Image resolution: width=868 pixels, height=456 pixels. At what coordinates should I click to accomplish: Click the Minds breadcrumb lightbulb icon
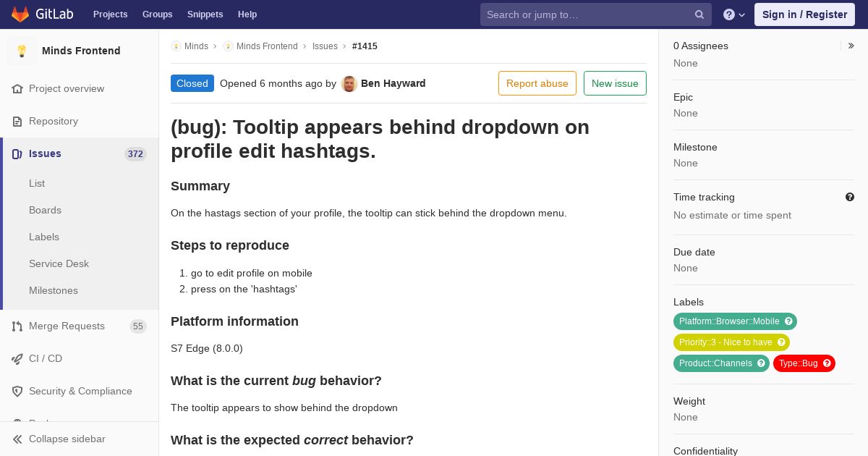(x=176, y=46)
